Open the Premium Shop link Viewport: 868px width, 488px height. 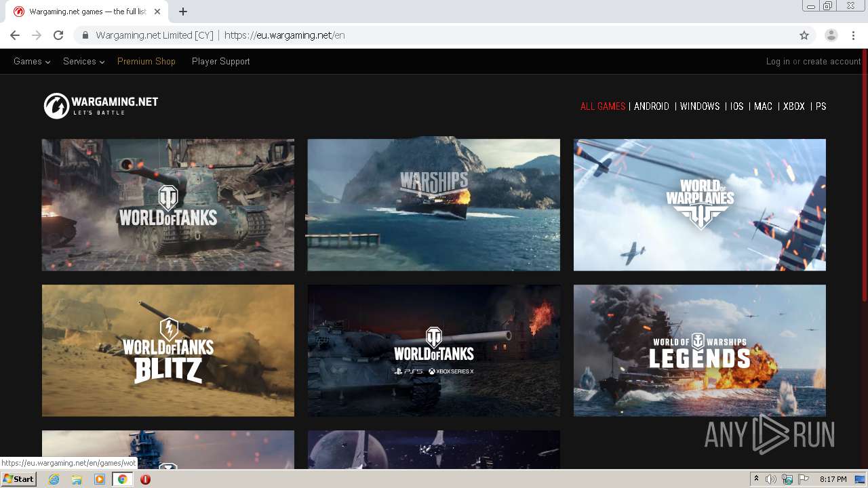point(146,61)
